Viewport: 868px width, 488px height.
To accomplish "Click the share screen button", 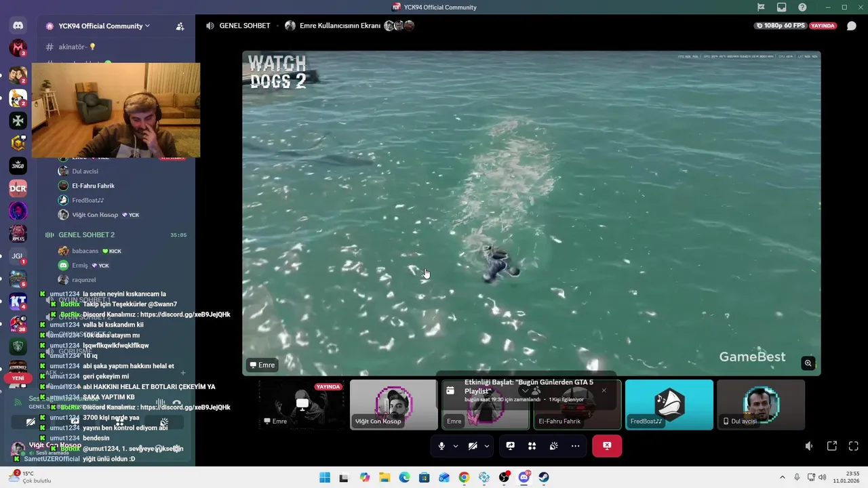I will tap(511, 446).
